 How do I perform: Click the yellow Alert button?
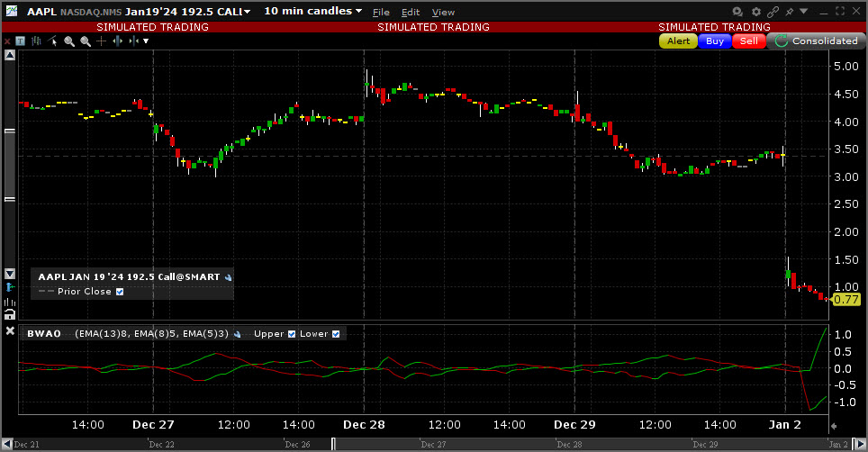(678, 41)
